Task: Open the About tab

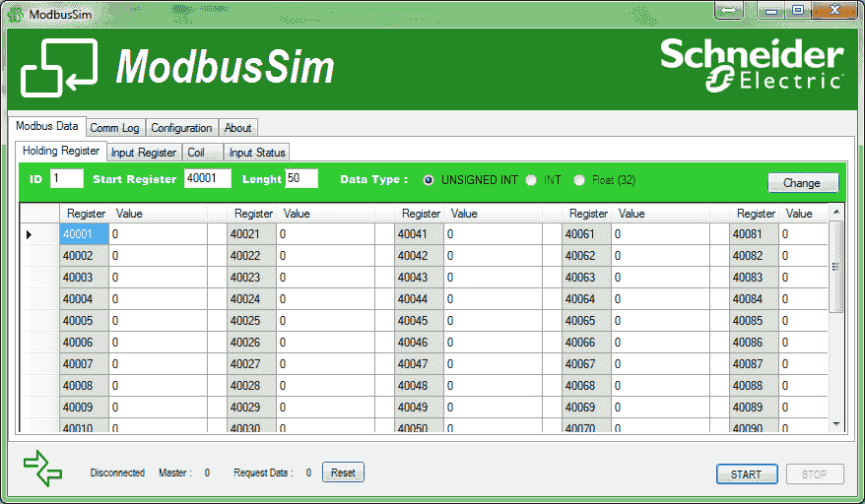Action: pyautogui.click(x=237, y=128)
